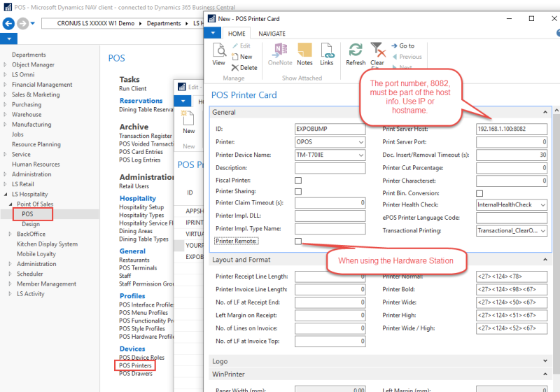Screen dimensions: 560x392
Task: Open the blue application menu in main window
Action: pos(9,38)
